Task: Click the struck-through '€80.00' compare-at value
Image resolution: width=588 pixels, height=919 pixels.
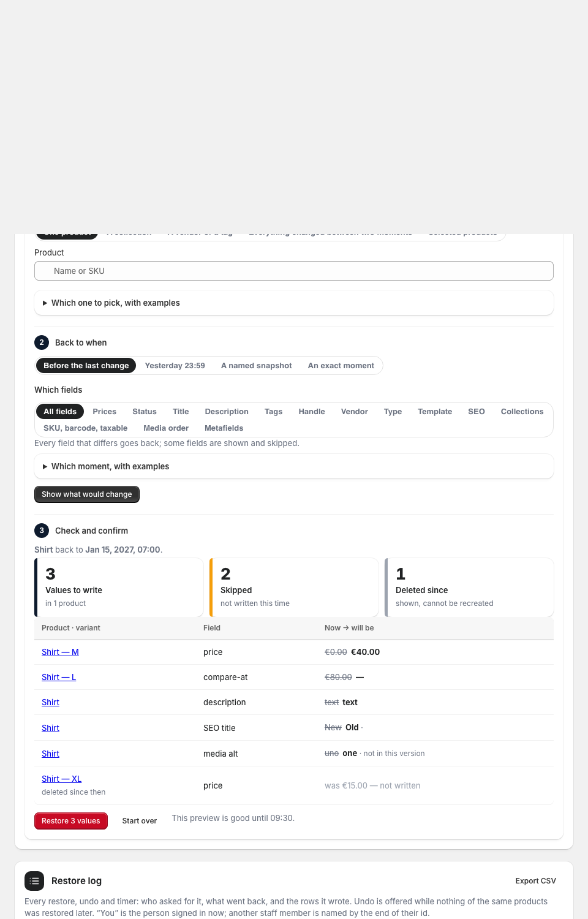Action: click(338, 677)
